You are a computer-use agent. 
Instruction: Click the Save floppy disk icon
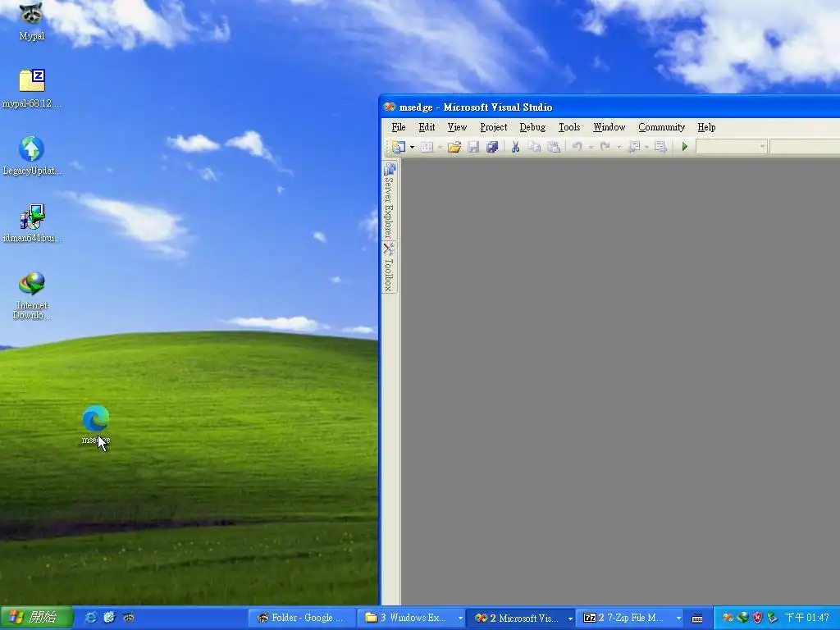click(x=473, y=147)
